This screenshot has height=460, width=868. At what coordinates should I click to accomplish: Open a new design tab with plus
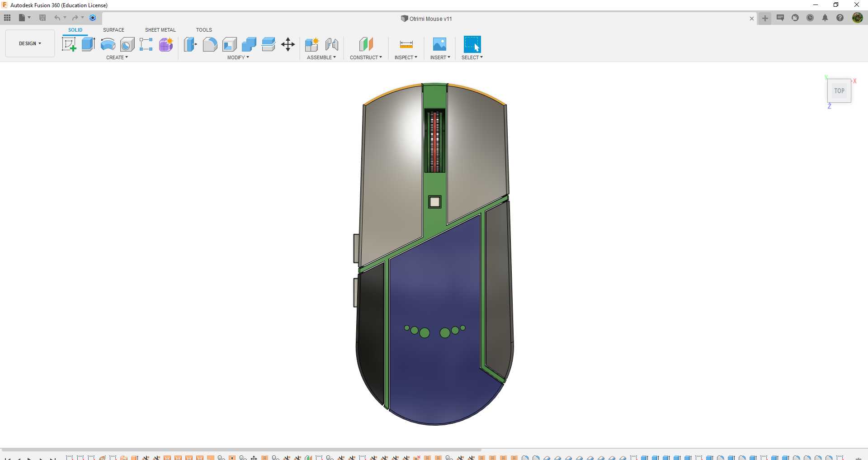765,18
